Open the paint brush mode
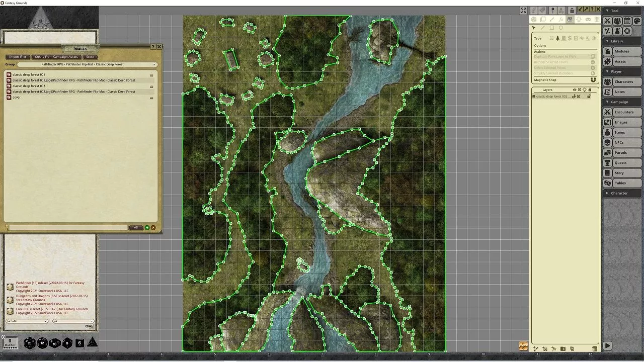 [552, 19]
